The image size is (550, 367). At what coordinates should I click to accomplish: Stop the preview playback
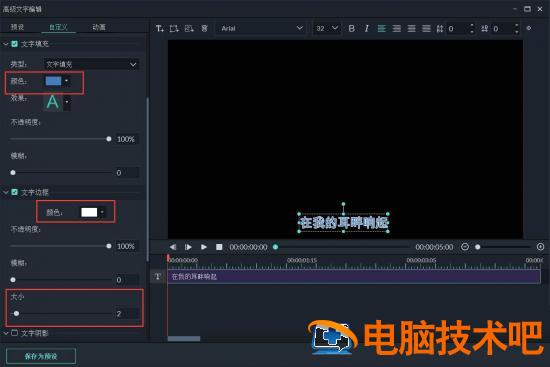pos(219,247)
